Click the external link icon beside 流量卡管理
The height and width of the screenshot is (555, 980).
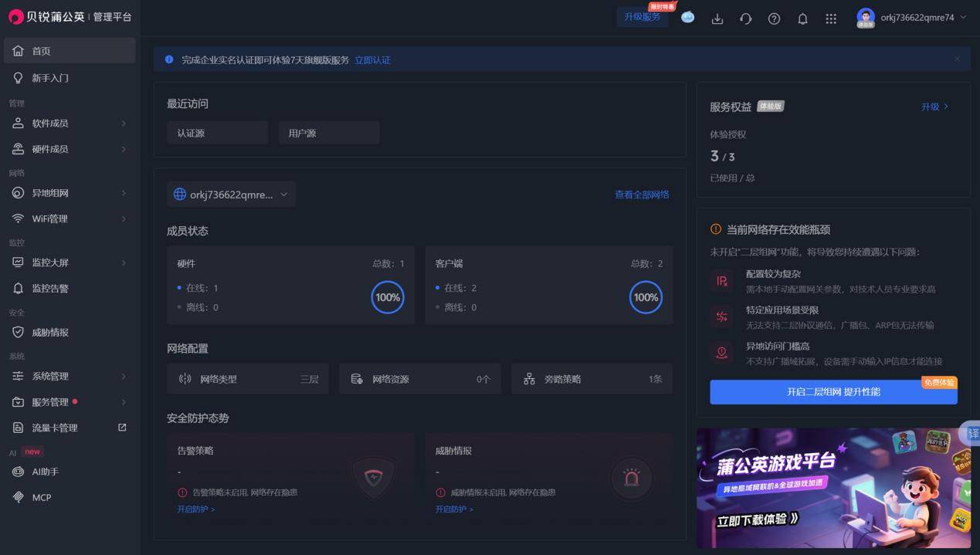[122, 428]
